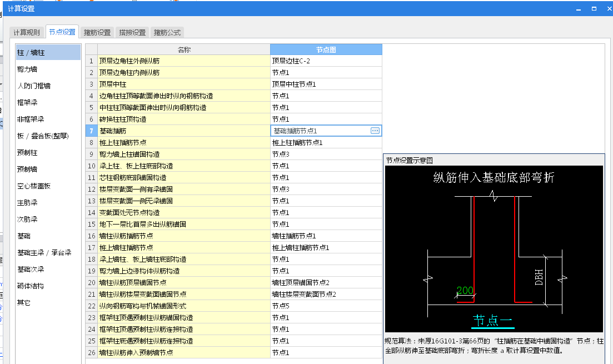Select 砌体结构 category
Viewport: 613px width, 364px height.
point(48,286)
